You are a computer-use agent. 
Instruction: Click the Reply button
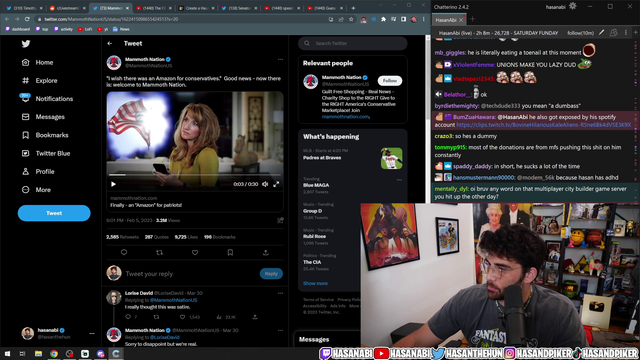[271, 274]
